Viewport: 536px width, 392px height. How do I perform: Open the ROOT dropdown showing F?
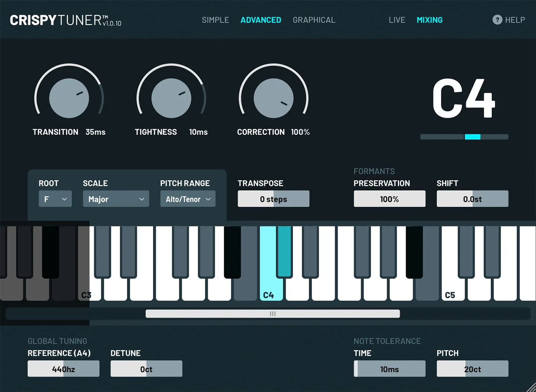[55, 199]
